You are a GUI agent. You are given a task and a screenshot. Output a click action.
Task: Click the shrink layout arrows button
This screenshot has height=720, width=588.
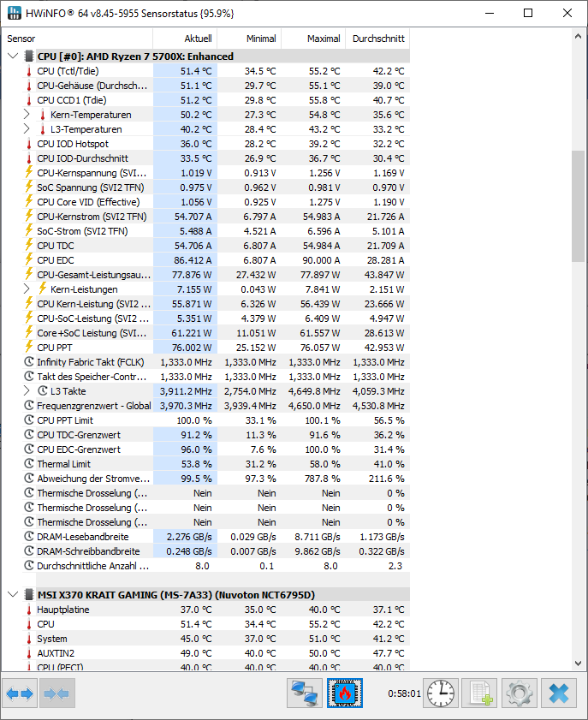tap(57, 693)
